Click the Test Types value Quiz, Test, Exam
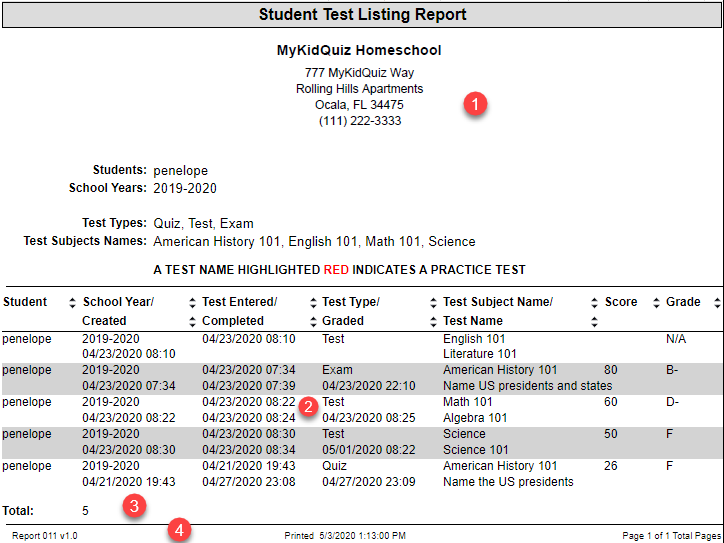 click(204, 224)
